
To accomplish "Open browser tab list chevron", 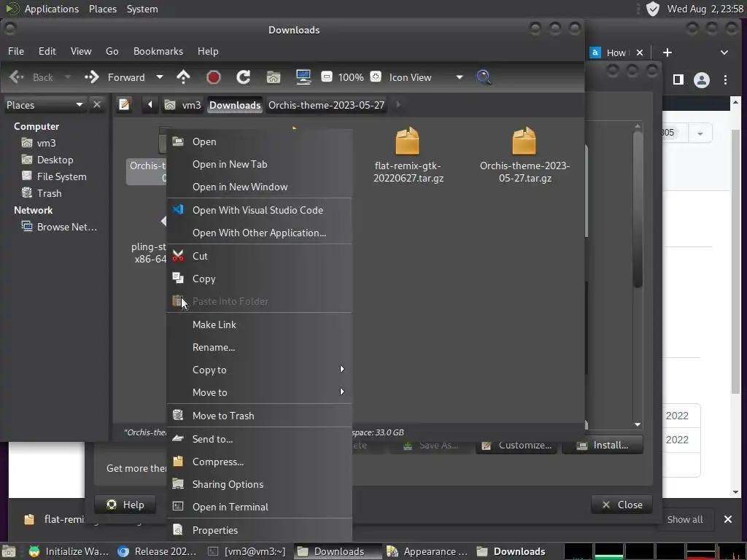I will [x=724, y=52].
